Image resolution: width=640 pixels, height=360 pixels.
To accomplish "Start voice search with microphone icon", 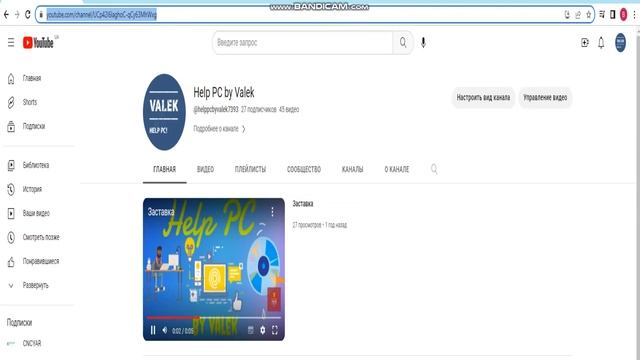I will click(x=423, y=42).
